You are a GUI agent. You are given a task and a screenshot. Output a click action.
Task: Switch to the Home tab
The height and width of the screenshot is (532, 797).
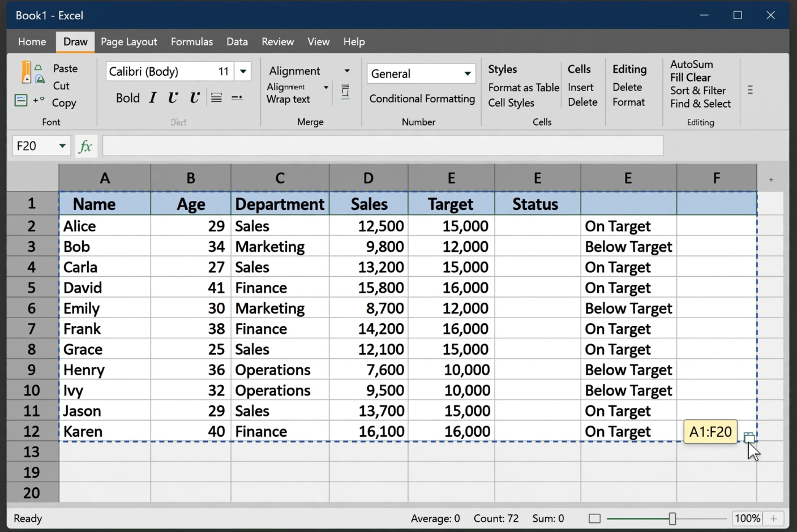pyautogui.click(x=32, y=42)
